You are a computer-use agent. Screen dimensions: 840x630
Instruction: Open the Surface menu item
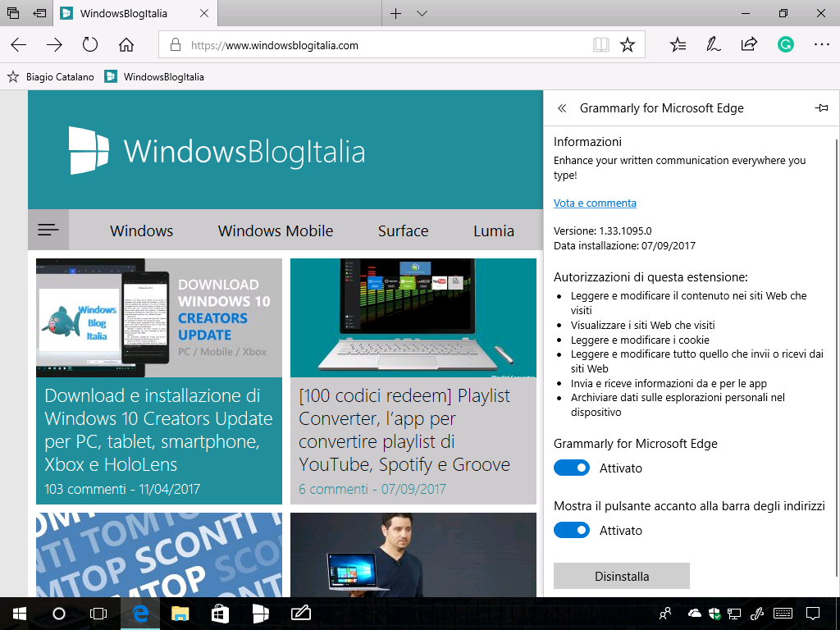tap(403, 231)
